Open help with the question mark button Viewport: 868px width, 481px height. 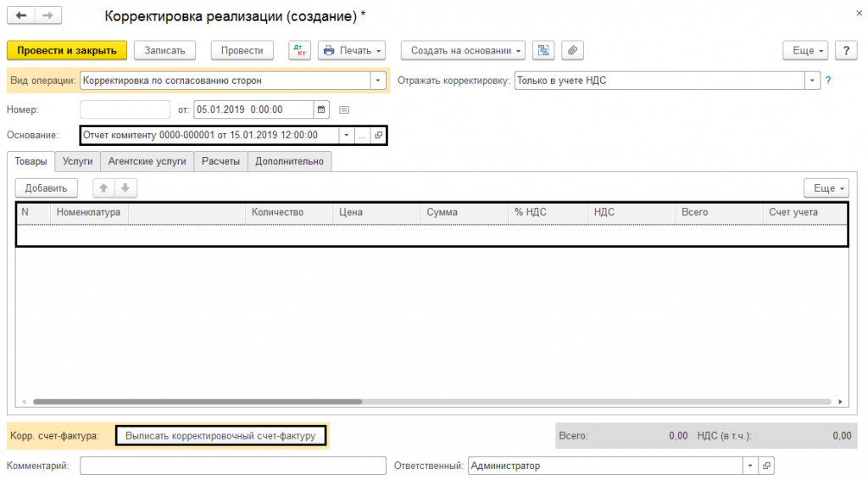coord(846,51)
